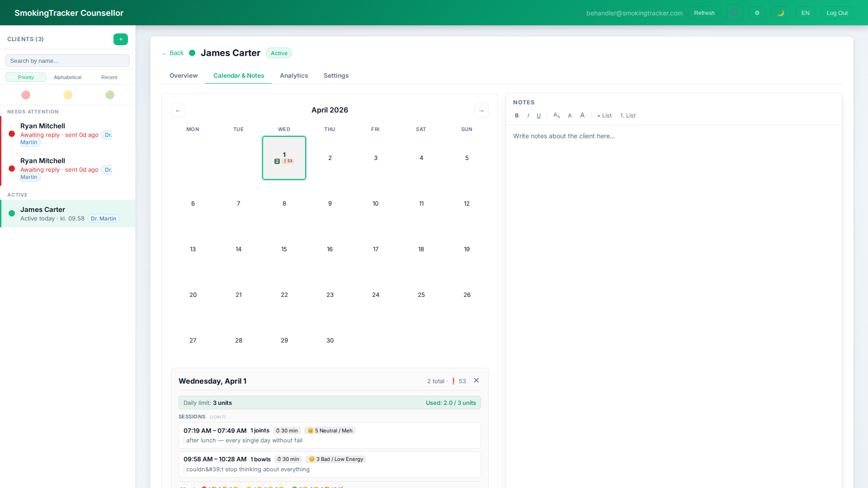Switch sorting to Alphabetical
Image resolution: width=868 pixels, height=488 pixels.
pyautogui.click(x=67, y=77)
